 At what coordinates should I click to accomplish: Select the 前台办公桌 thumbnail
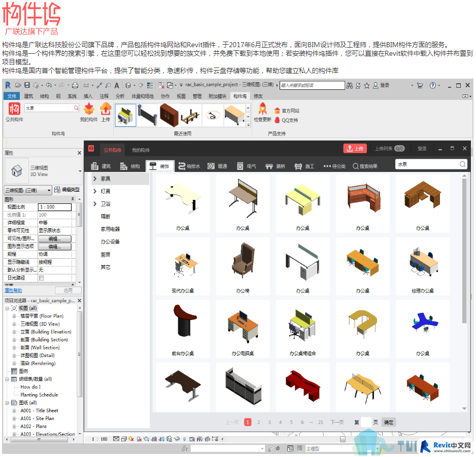pos(183,329)
